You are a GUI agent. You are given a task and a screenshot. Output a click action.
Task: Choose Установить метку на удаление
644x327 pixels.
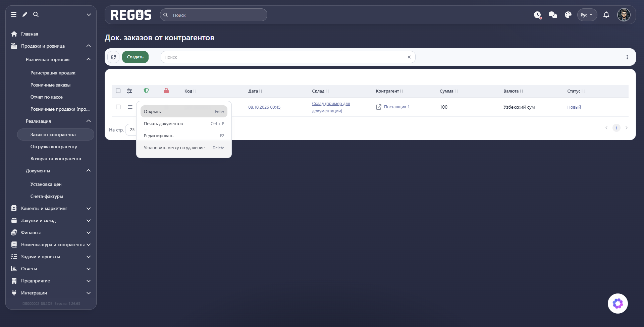tap(184, 148)
